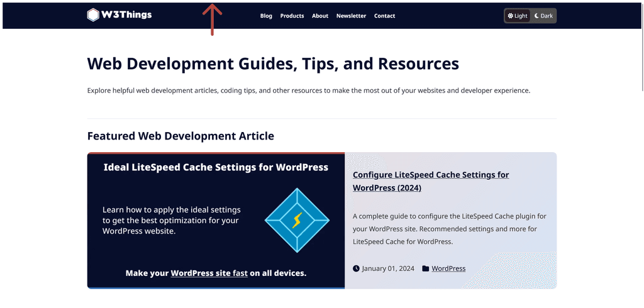This screenshot has width=644, height=308.
Task: Open the Newsletter menu item
Action: [351, 16]
